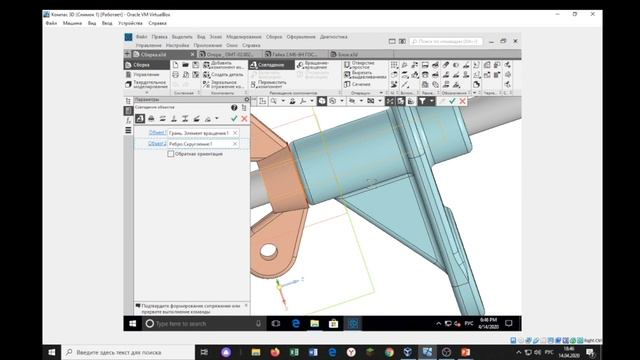640x360 pixels.
Task: Click Добавить компонент из... button
Action: 224,65
